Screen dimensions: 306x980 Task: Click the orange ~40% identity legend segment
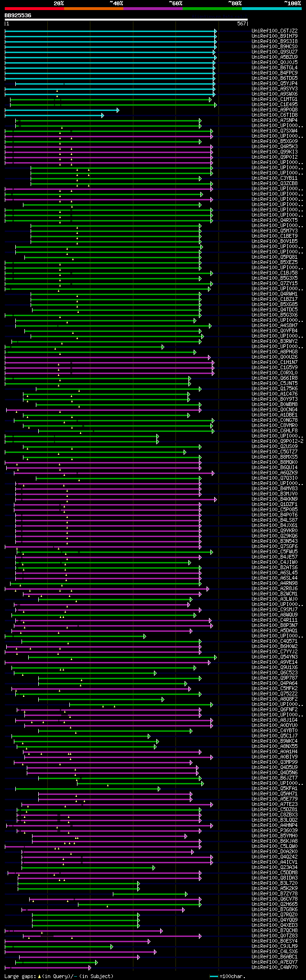[94, 9]
